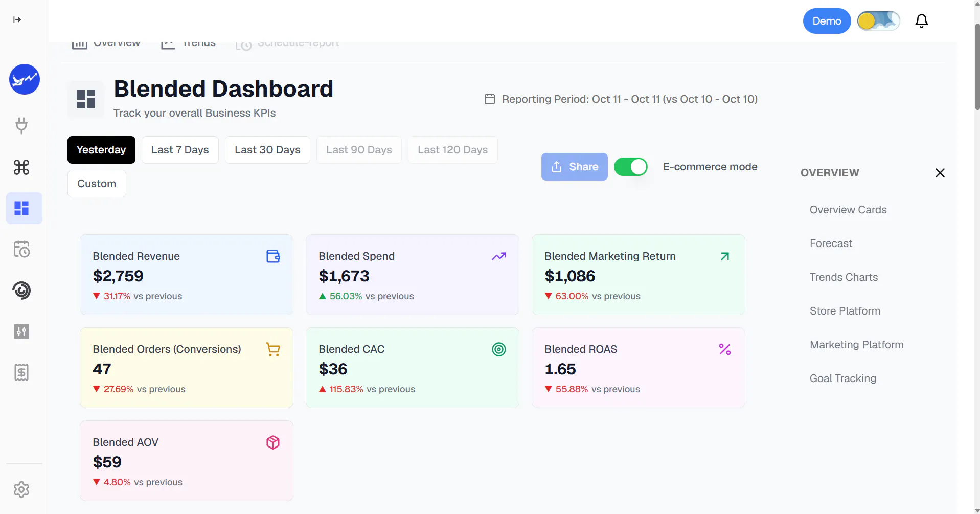This screenshot has height=514, width=980.
Task: Jump to Forecast section
Action: tap(831, 243)
